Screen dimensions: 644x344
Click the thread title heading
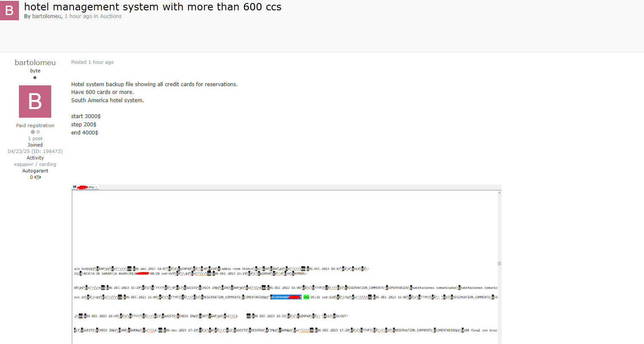point(153,6)
